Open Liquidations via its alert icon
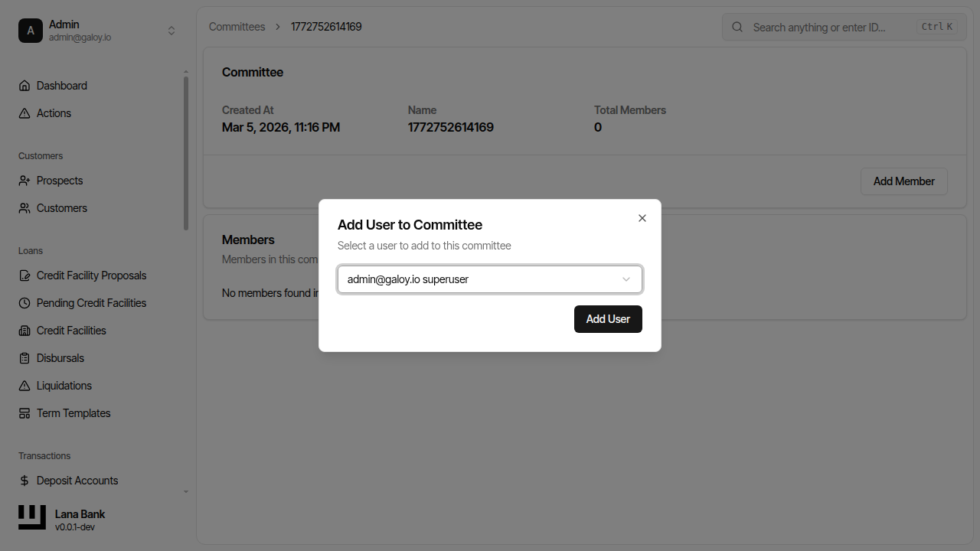 pyautogui.click(x=24, y=386)
